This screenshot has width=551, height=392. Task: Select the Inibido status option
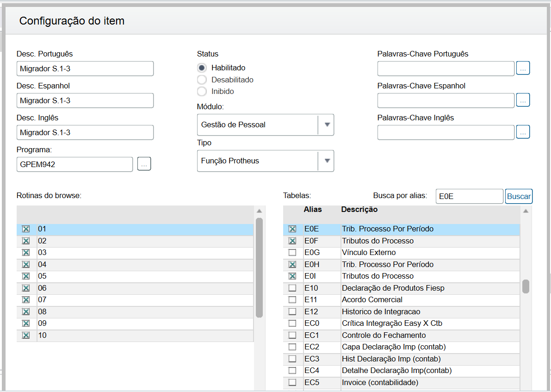[x=202, y=91]
